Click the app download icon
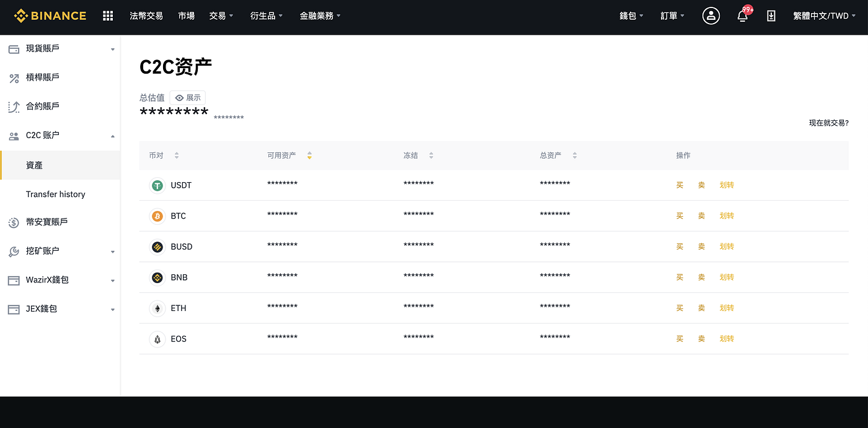The height and width of the screenshot is (428, 868). [771, 15]
